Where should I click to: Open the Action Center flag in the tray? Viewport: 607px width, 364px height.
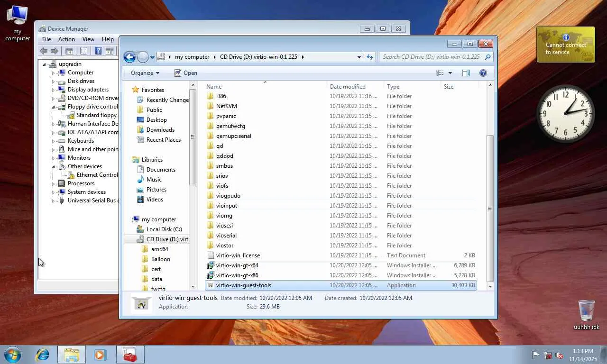(x=536, y=355)
